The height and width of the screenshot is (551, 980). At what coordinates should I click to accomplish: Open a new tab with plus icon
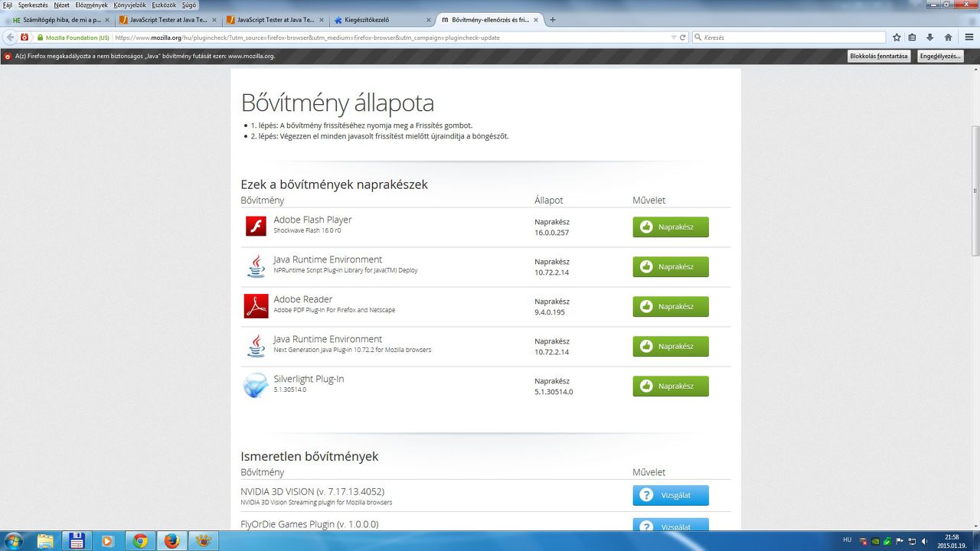pyautogui.click(x=553, y=20)
